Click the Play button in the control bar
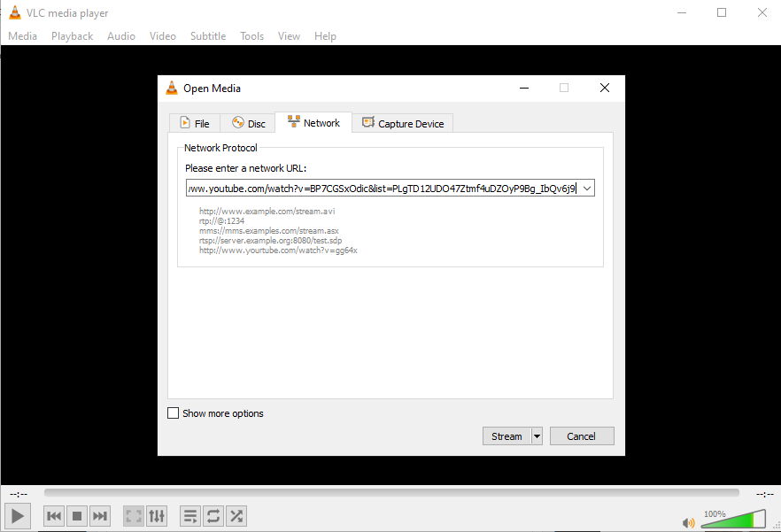The width and height of the screenshot is (781, 532). [x=18, y=516]
